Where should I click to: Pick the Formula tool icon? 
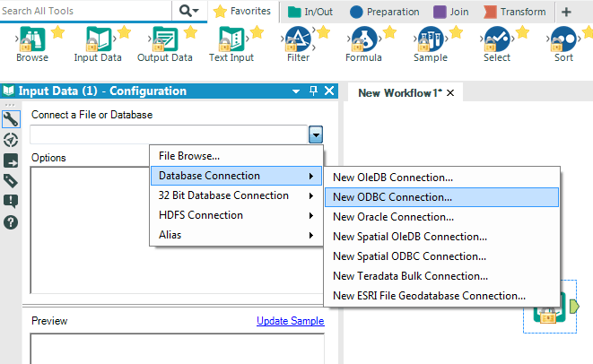[x=362, y=40]
